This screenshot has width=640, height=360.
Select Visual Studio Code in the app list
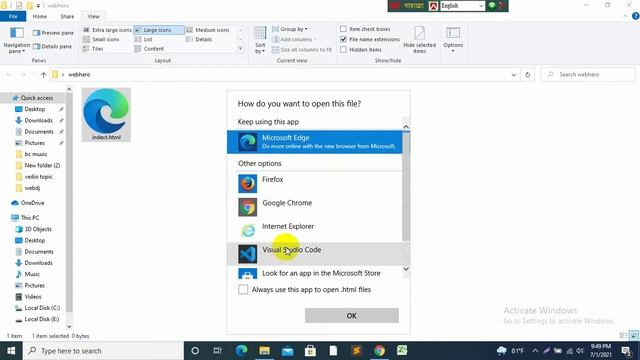pos(314,254)
